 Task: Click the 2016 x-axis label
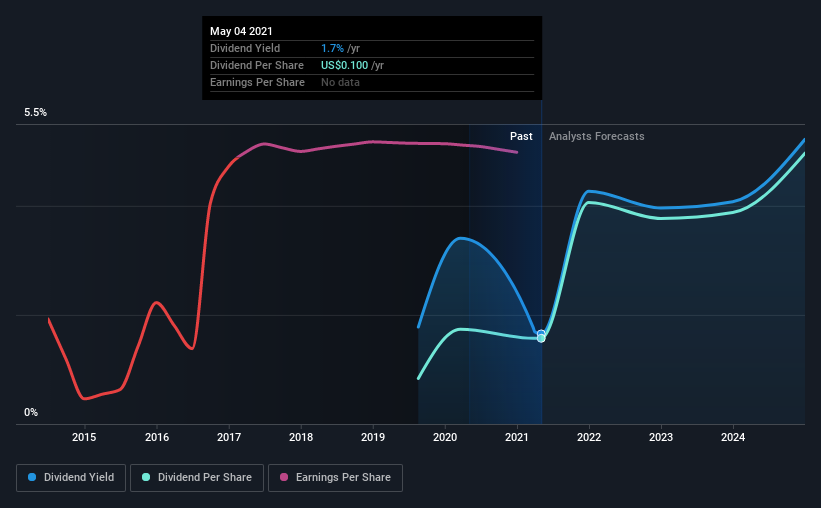pyautogui.click(x=157, y=437)
